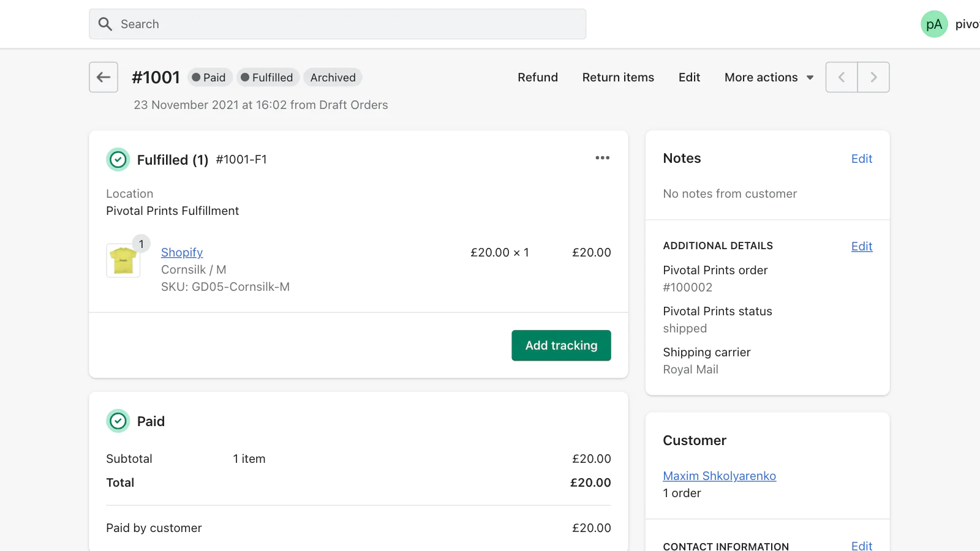Viewport: 980px width, 551px height.
Task: Click Edit in the order header actions
Action: click(689, 78)
